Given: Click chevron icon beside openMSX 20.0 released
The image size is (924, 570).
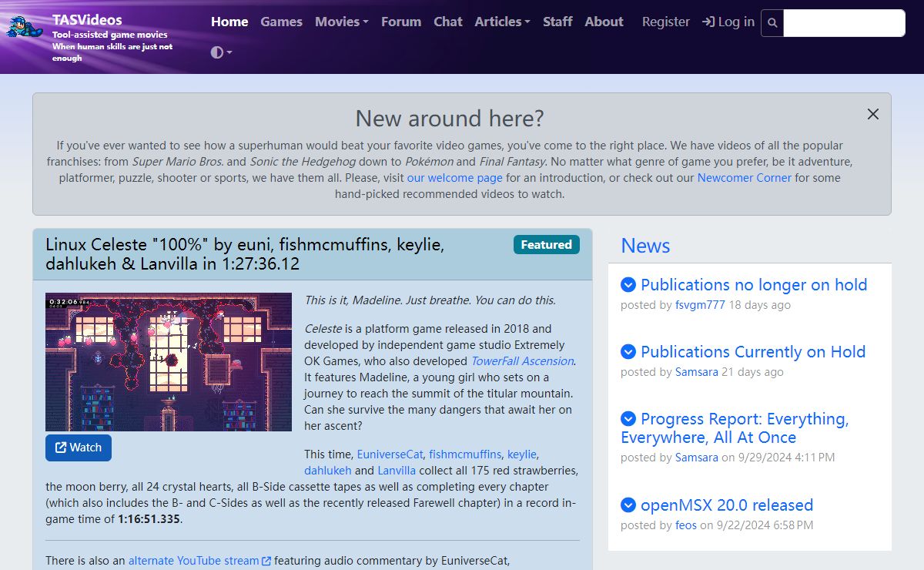Looking at the screenshot, I should (628, 505).
